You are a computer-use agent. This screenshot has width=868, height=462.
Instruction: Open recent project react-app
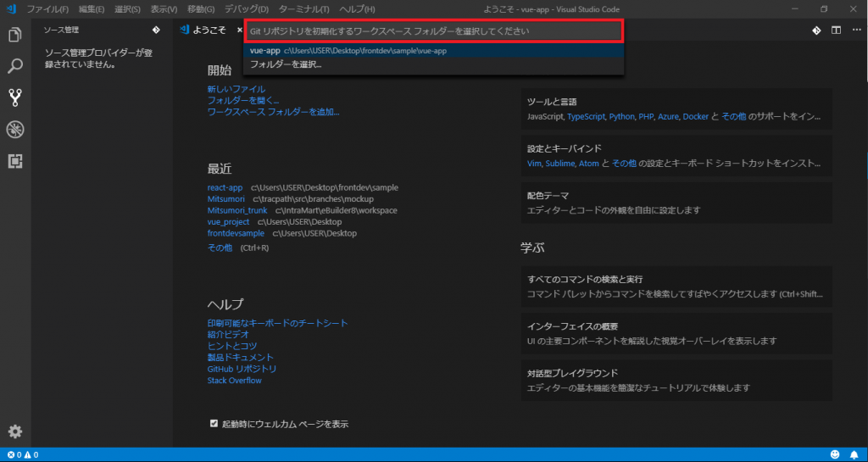(x=225, y=187)
